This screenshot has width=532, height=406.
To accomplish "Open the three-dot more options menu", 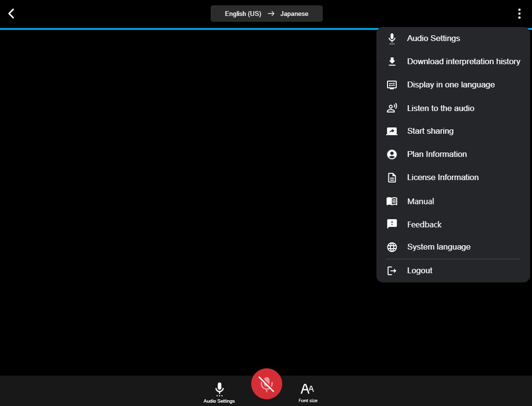I will pos(519,14).
